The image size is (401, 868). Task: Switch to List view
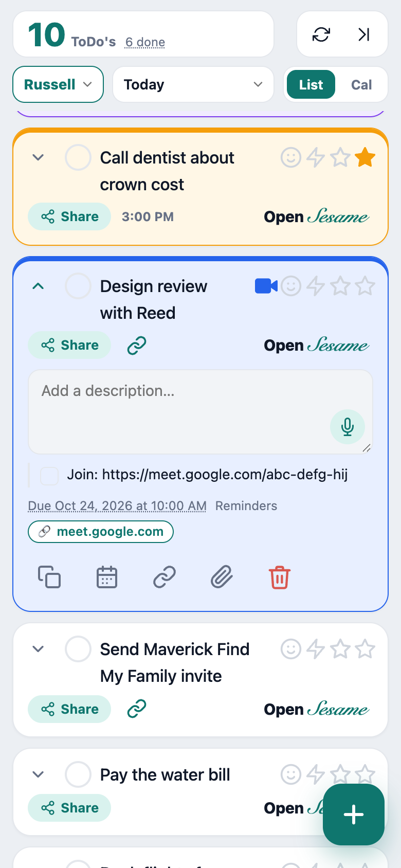[x=311, y=84]
